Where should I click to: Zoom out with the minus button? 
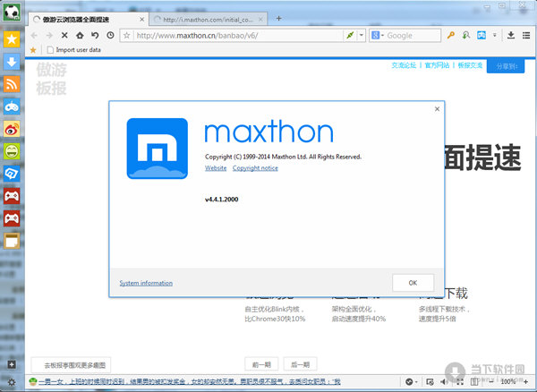coord(491,381)
